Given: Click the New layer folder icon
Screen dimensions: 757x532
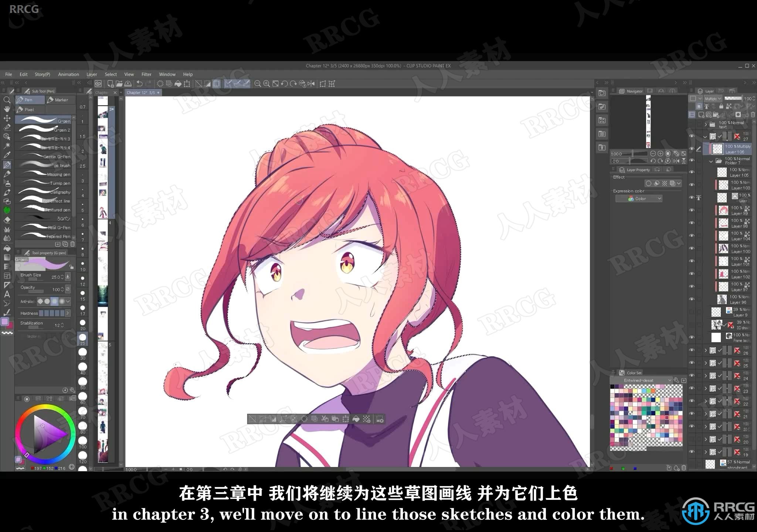Looking at the screenshot, I should pyautogui.click(x=716, y=115).
